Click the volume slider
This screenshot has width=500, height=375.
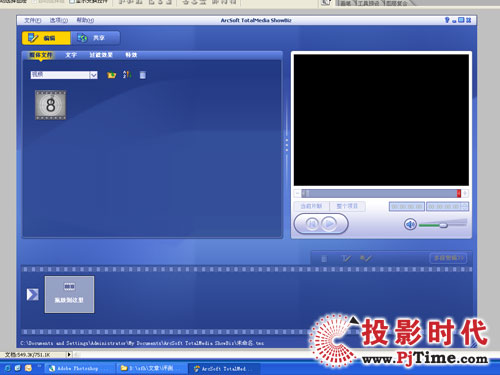click(443, 225)
